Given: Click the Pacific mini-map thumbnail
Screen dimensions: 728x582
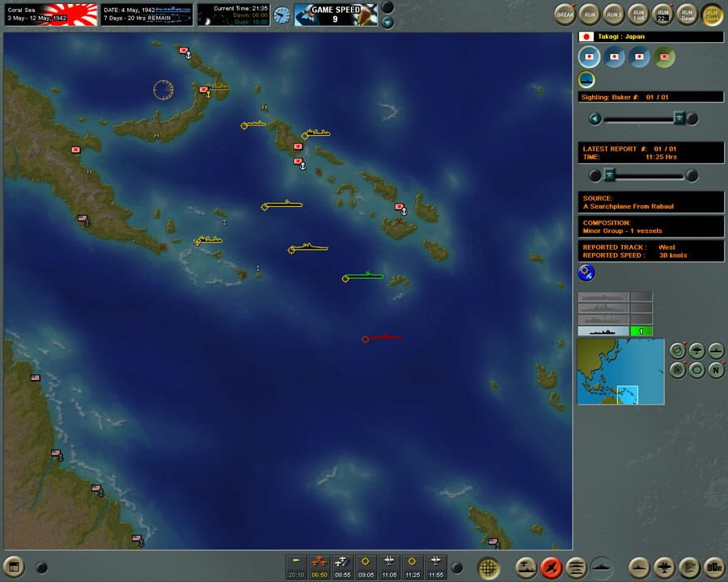Looking at the screenshot, I should 619,372.
